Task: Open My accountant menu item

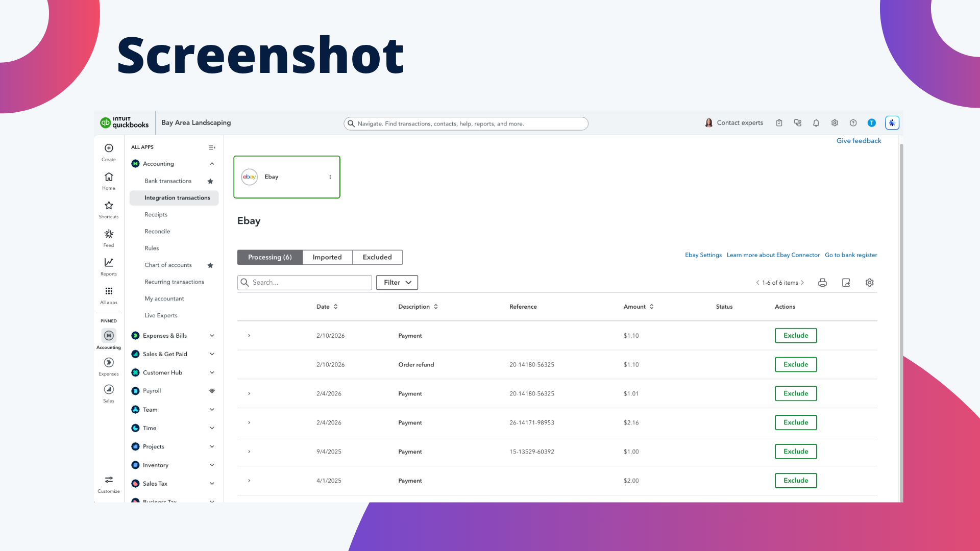Action: point(164,299)
